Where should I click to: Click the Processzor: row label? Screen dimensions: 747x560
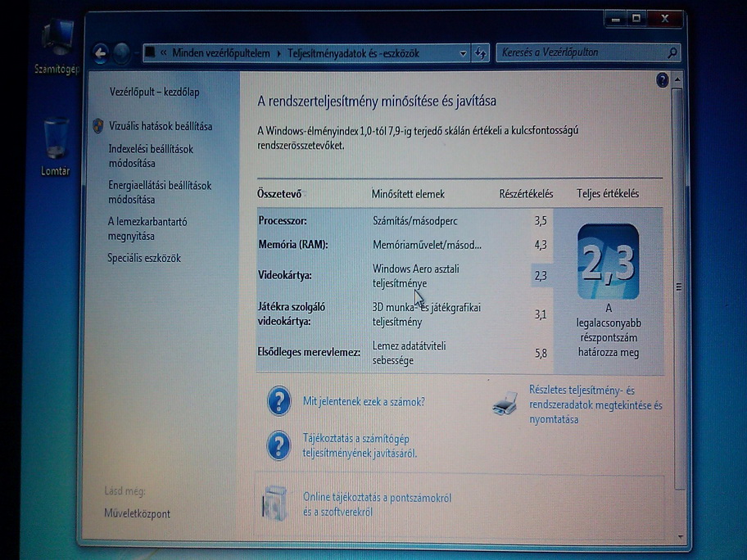point(283,221)
